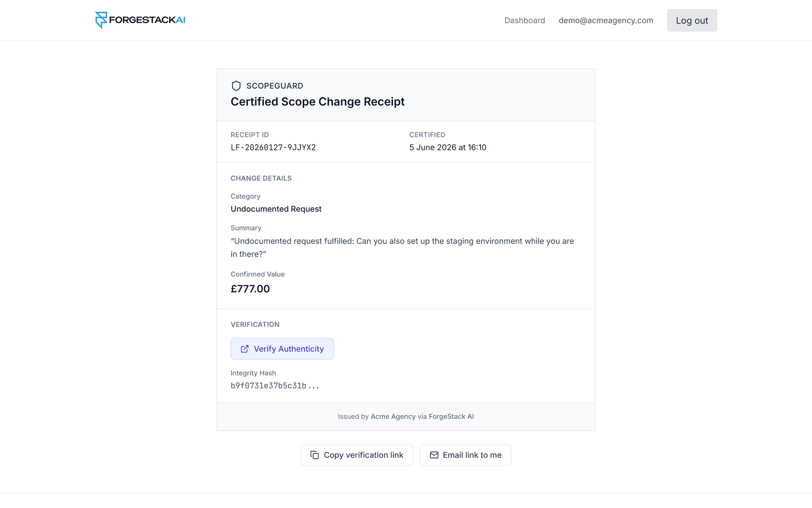Screen dimensions: 812x508
Task: Click the external-link icon in Verify Authenticity
Action: pos(244,349)
